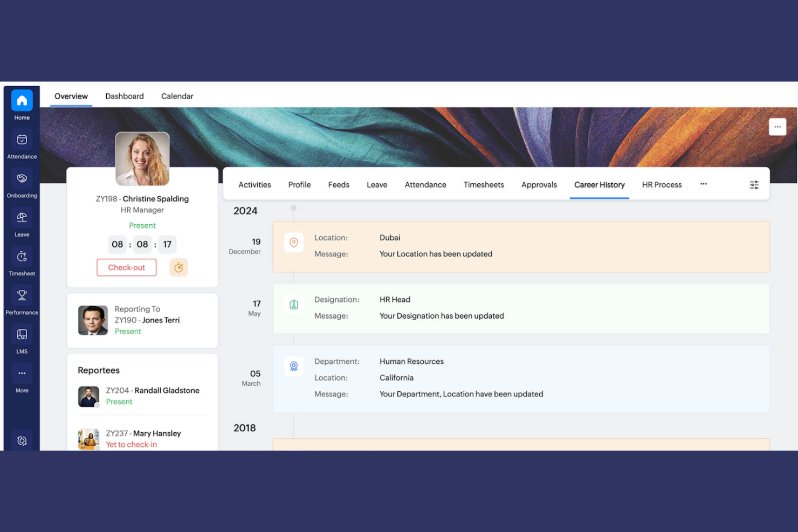Open the Timesheet module from the sidebar
798x532 pixels.
pos(22,256)
